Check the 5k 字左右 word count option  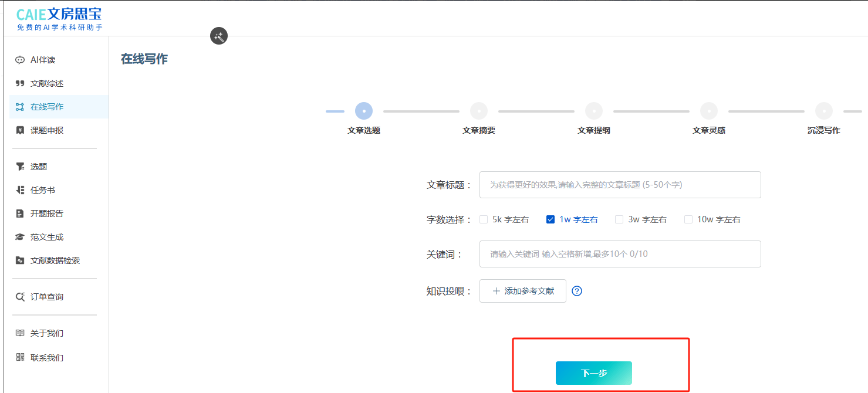[484, 219]
